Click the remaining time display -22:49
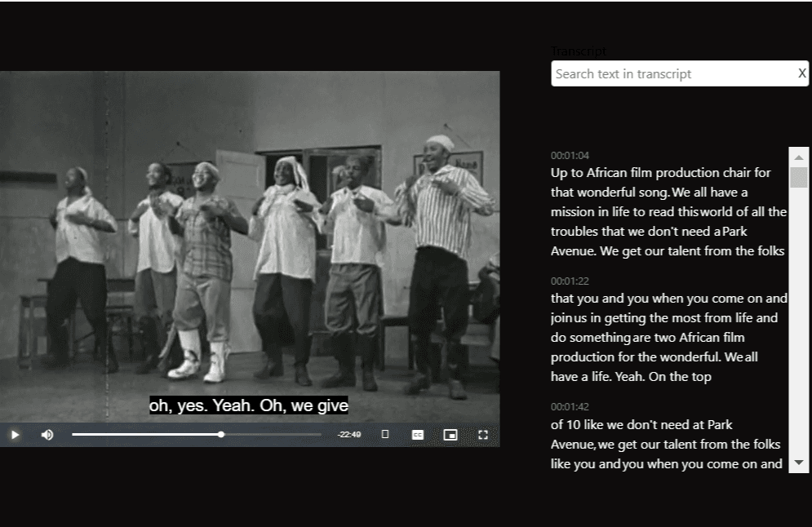 coord(348,435)
